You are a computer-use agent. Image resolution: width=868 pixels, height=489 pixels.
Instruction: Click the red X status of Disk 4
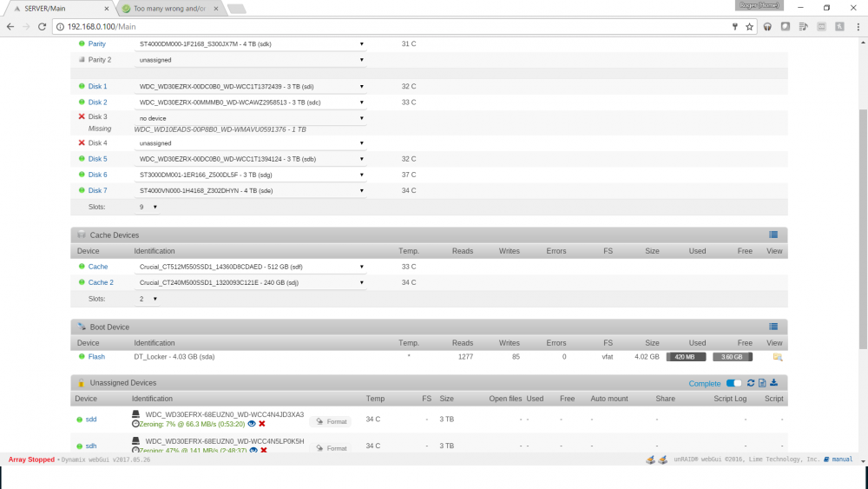tap(82, 143)
